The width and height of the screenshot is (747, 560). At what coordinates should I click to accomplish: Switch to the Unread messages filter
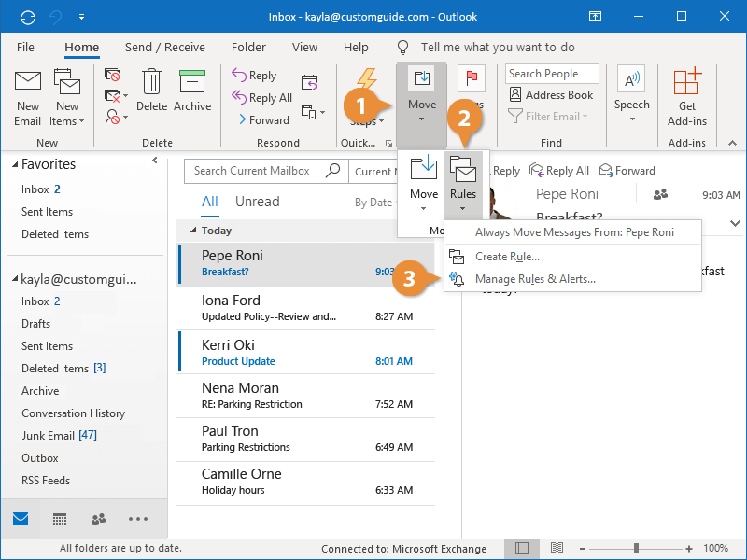coord(257,201)
